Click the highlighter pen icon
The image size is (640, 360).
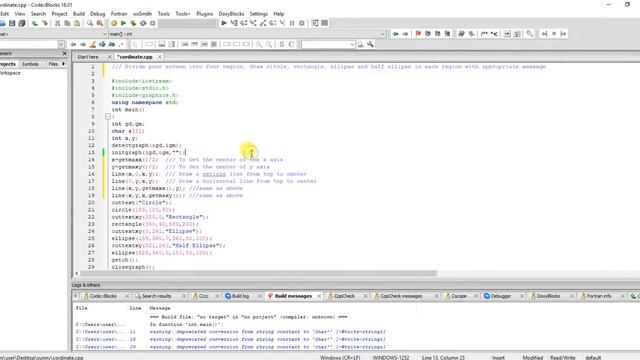point(93,44)
